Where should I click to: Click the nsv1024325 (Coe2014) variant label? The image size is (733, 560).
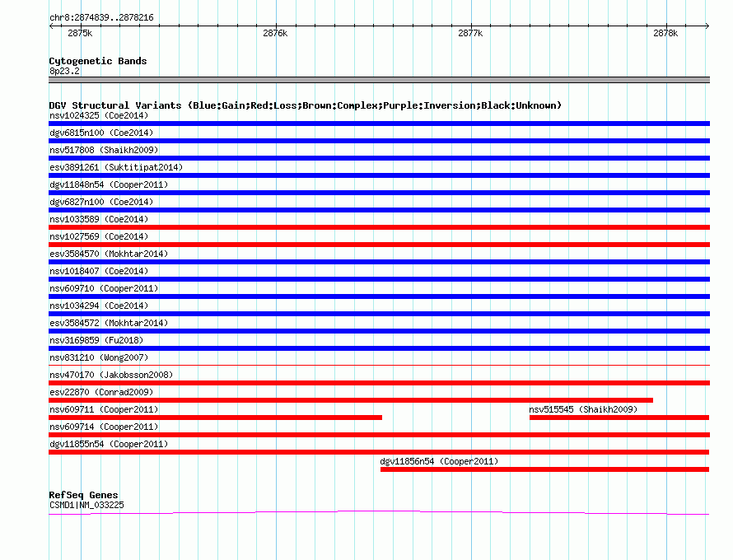pos(99,115)
